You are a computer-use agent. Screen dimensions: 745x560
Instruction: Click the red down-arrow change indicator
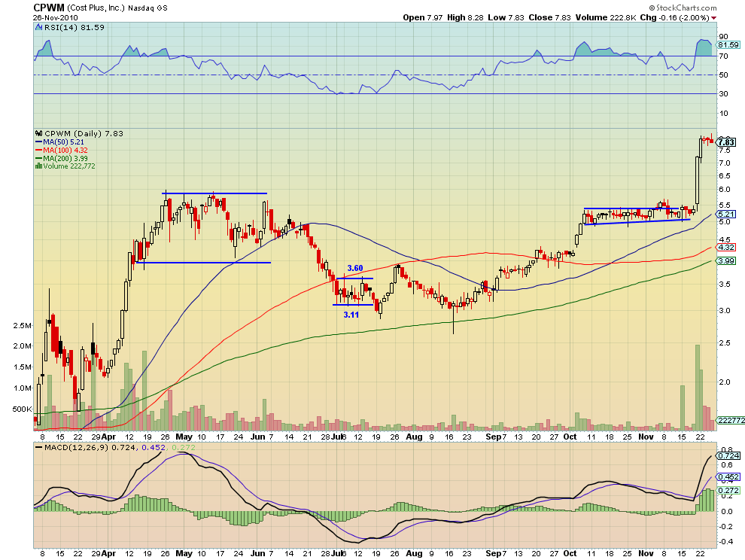click(713, 18)
